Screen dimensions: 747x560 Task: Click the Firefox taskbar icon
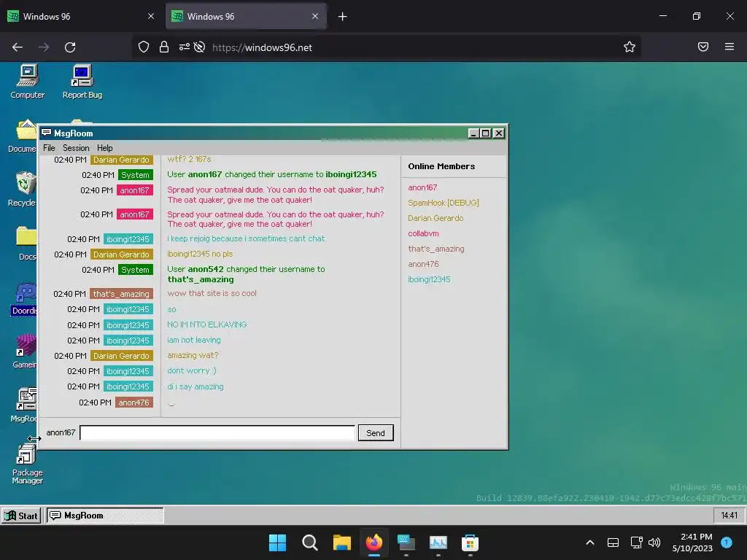click(374, 542)
